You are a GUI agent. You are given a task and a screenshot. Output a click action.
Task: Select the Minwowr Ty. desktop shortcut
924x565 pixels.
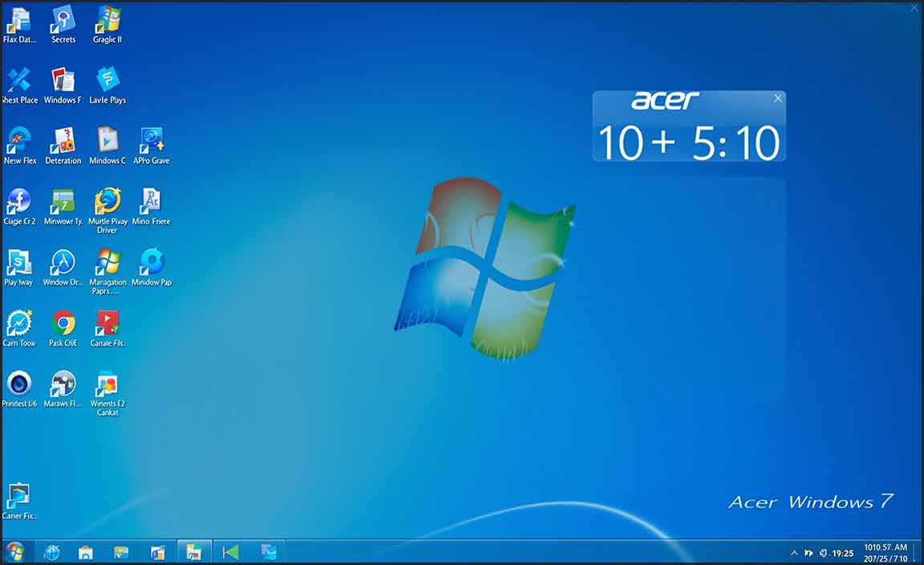63,206
